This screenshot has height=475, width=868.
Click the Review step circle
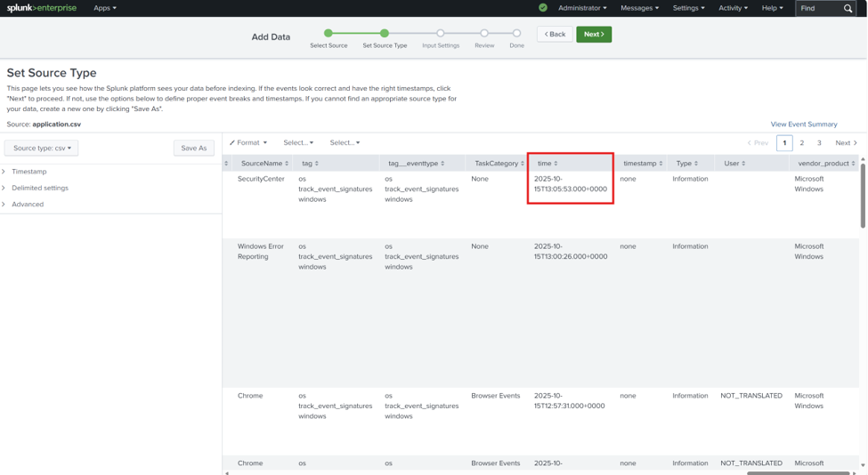[x=483, y=33]
